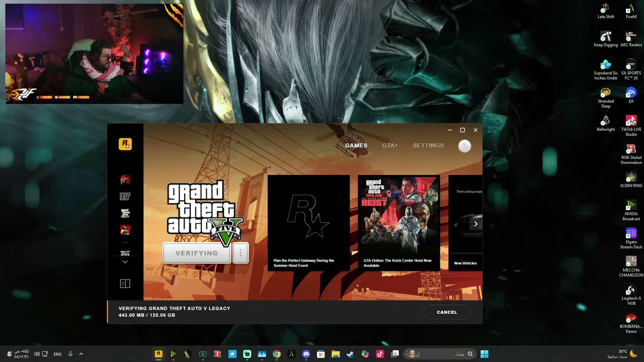Switch the ENG input language
Screen dimensions: 644x362
[58, 354]
